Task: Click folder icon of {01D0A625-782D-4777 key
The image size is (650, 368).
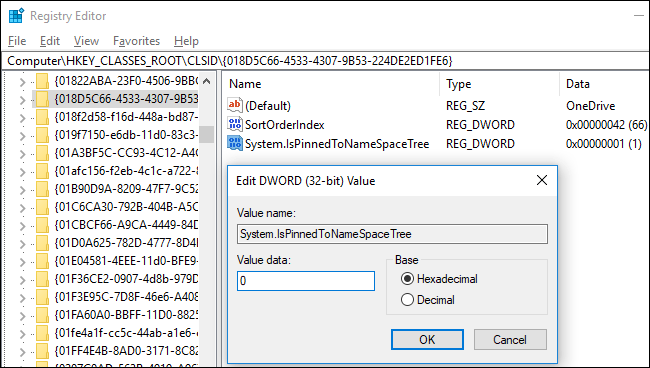Action: 42,243
